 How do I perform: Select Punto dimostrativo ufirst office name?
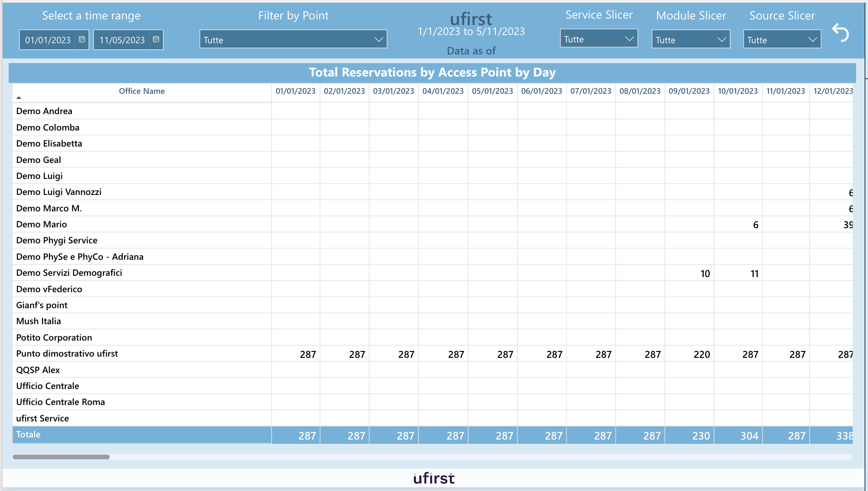[x=67, y=354]
